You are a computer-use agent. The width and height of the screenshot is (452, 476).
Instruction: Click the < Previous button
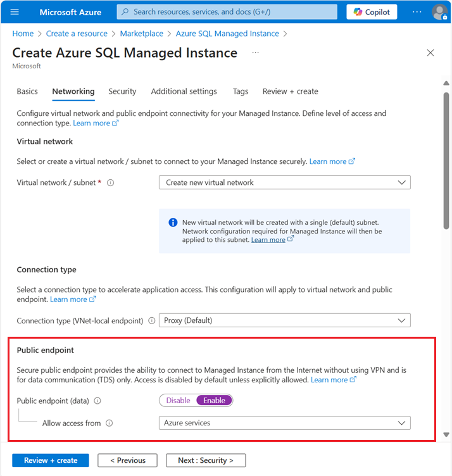point(127,460)
